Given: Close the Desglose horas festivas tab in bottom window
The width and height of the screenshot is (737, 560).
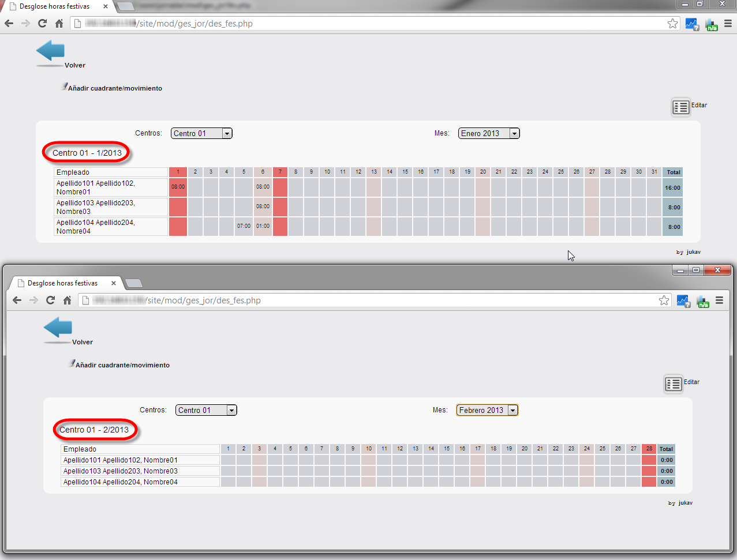Looking at the screenshot, I should 114,283.
